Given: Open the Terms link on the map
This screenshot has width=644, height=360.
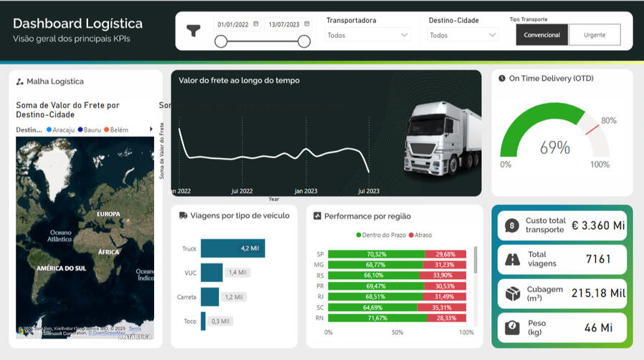Looking at the screenshot, I should 135,329.
